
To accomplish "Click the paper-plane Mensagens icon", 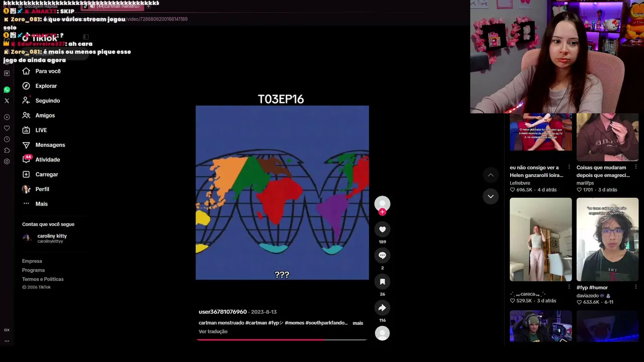I will pyautogui.click(x=26, y=145).
